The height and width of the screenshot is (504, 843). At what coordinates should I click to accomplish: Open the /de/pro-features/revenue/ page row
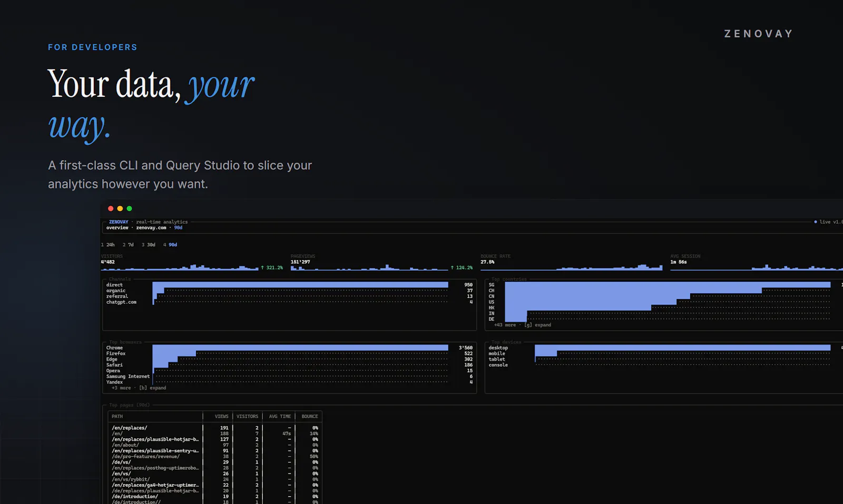click(x=215, y=457)
